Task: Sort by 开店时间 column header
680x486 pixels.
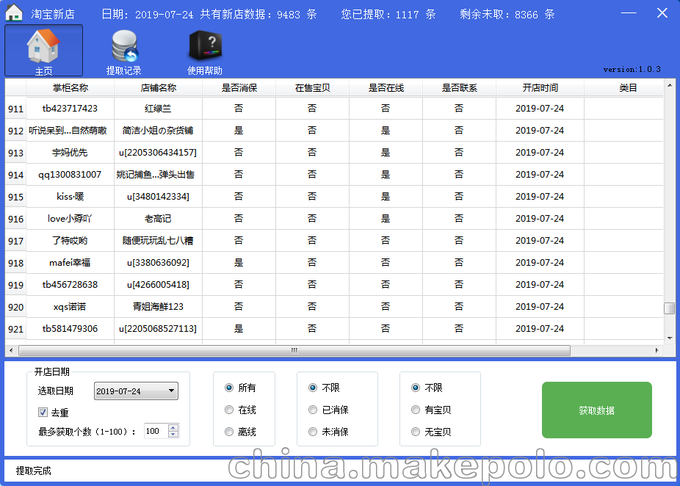Action: (x=540, y=88)
